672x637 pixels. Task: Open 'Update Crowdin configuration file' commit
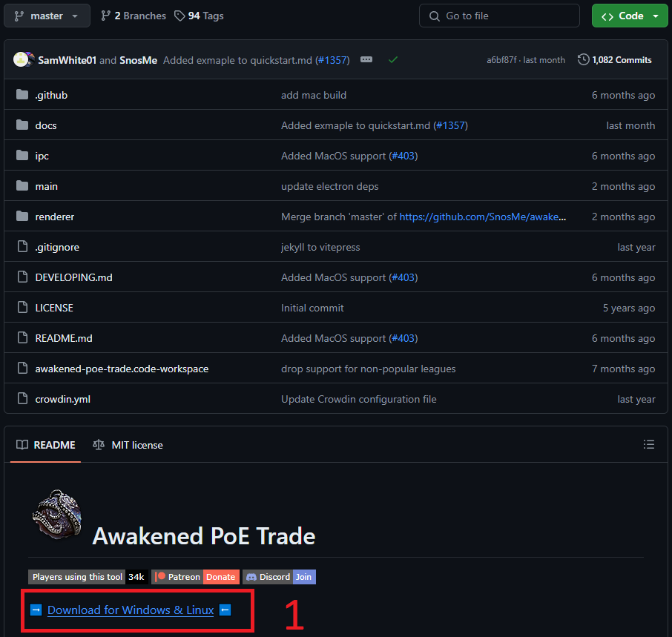[359, 399]
